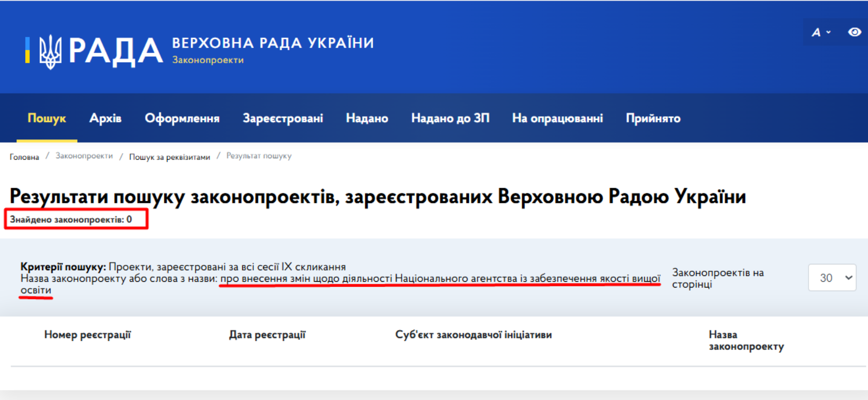868x400 pixels.
Task: Open the Оформлення menu item
Action: (182, 118)
